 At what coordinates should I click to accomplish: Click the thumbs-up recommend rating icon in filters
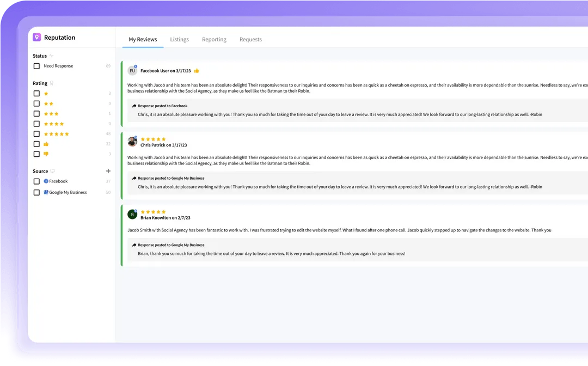[46, 144]
